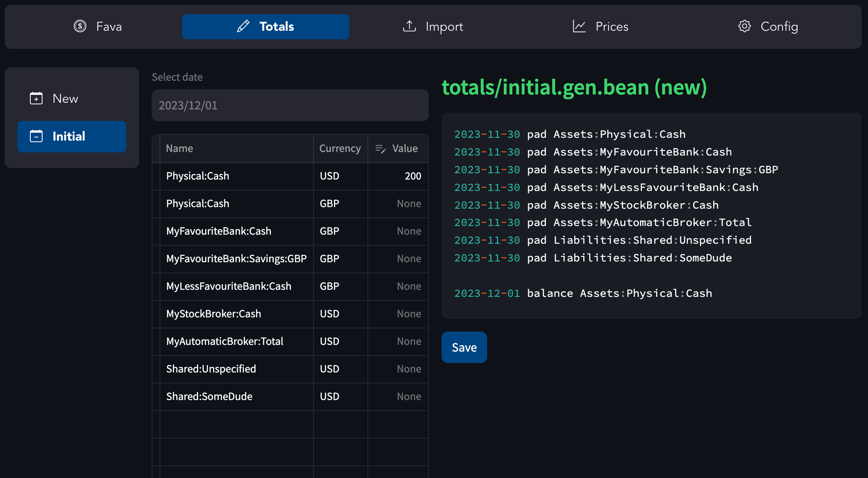Focus the Select date field
Screen dimensions: 868x478
point(290,105)
